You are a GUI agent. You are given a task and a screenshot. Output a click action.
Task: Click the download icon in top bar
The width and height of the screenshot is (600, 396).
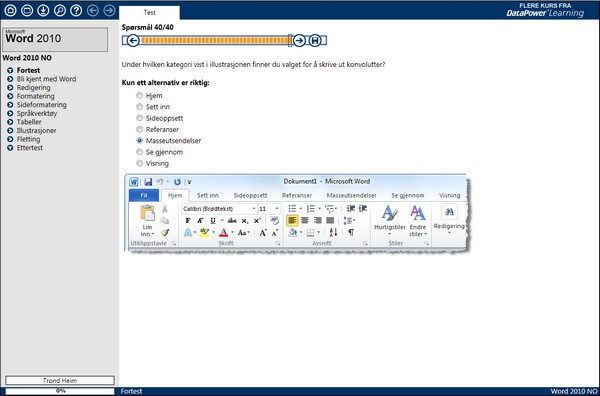pos(43,10)
